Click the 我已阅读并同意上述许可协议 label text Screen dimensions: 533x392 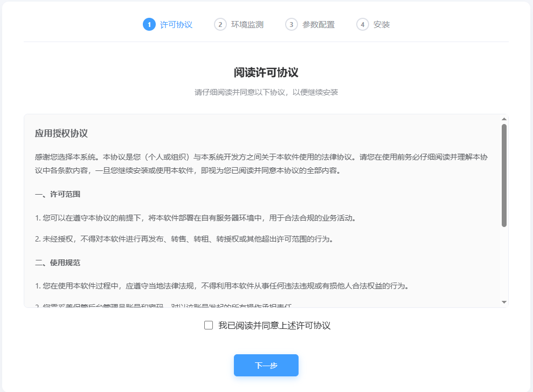click(274, 325)
